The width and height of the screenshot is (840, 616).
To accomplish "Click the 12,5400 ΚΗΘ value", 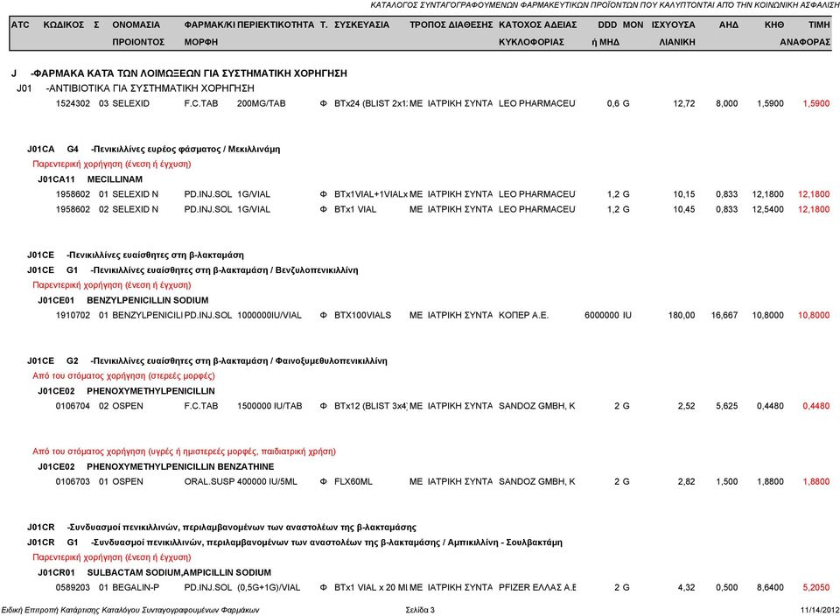I will [x=767, y=209].
